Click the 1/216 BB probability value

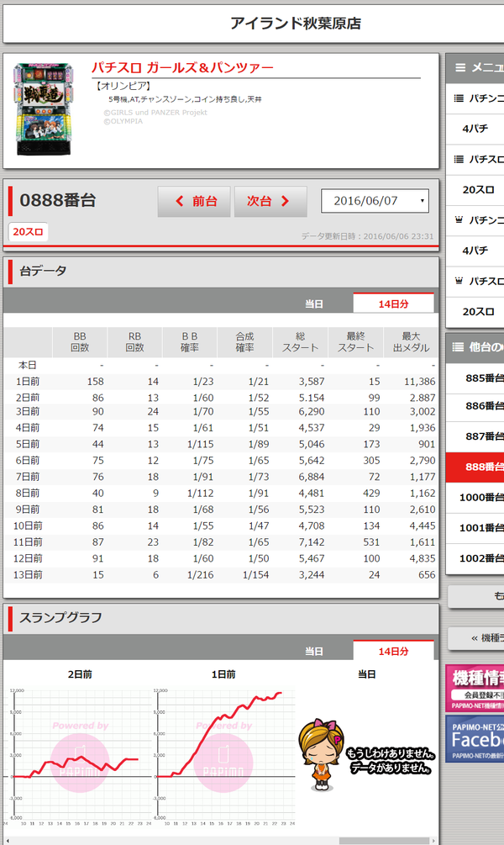pos(200,575)
